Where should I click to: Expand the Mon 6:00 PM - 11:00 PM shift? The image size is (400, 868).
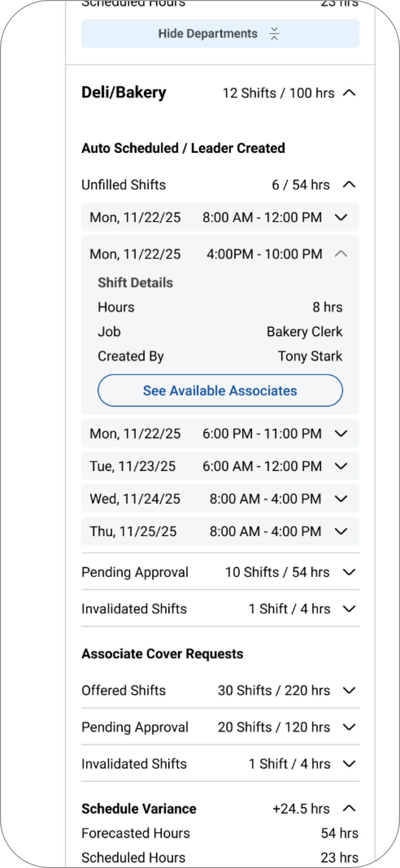341,434
